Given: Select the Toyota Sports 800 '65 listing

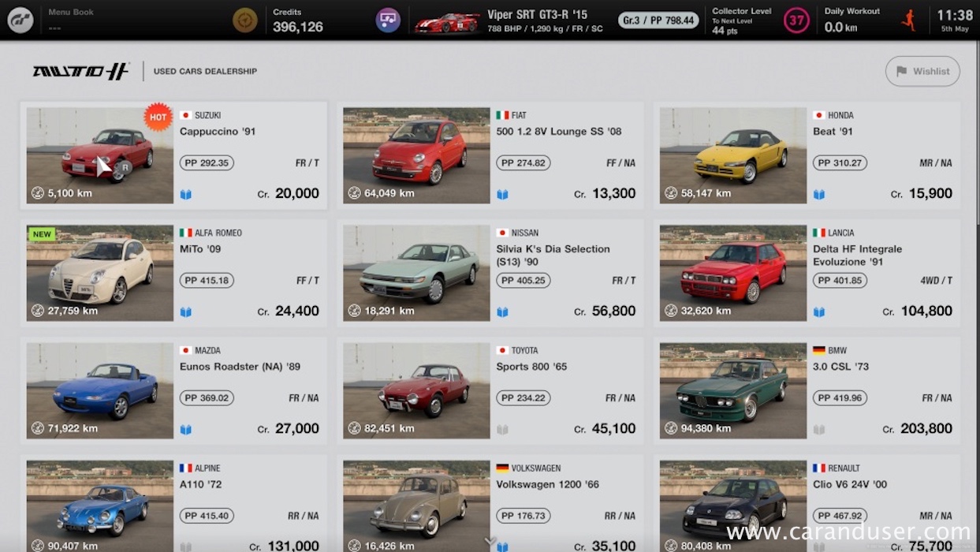Looking at the screenshot, I should [490, 390].
